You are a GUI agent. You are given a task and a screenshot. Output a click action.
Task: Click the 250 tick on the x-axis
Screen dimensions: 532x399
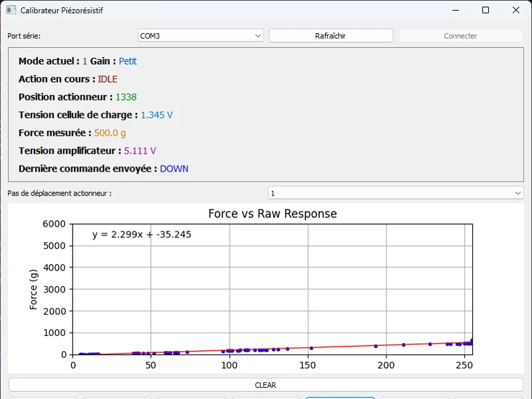click(464, 365)
